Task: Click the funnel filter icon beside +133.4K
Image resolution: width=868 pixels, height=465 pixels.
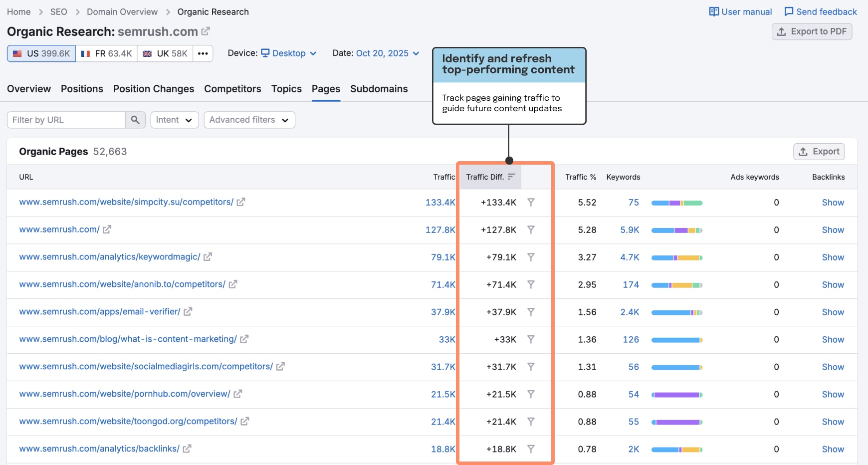Action: (532, 202)
